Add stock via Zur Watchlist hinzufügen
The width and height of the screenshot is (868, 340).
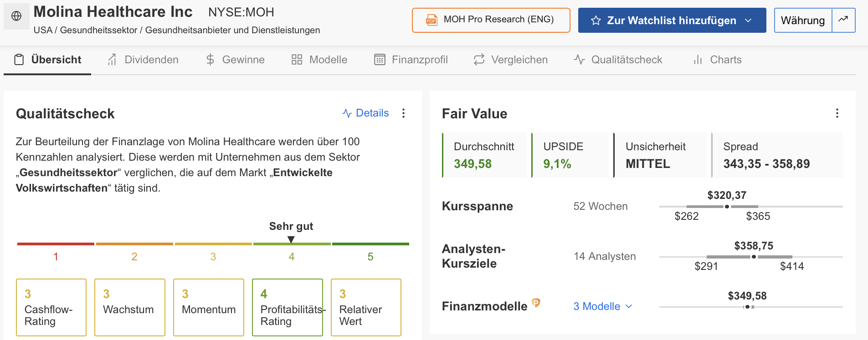672,20
